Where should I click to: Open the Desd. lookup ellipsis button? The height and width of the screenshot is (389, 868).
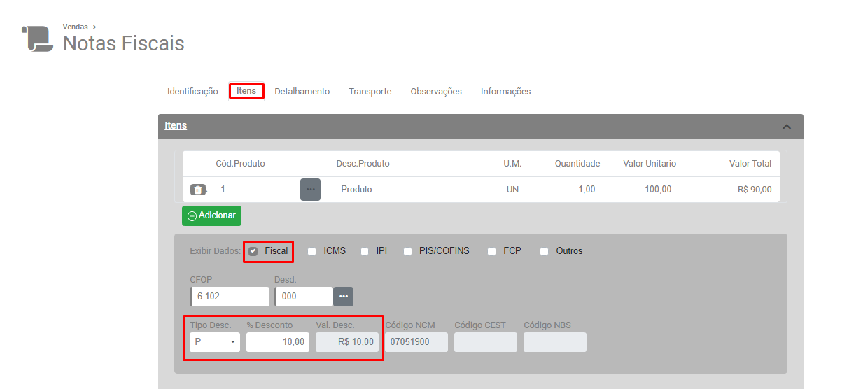coord(344,297)
